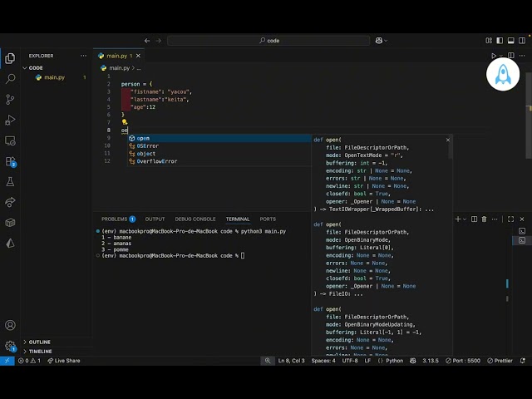Image resolution: width=532 pixels, height=399 pixels.
Task: Click Live Share in status bar
Action: [x=64, y=361]
